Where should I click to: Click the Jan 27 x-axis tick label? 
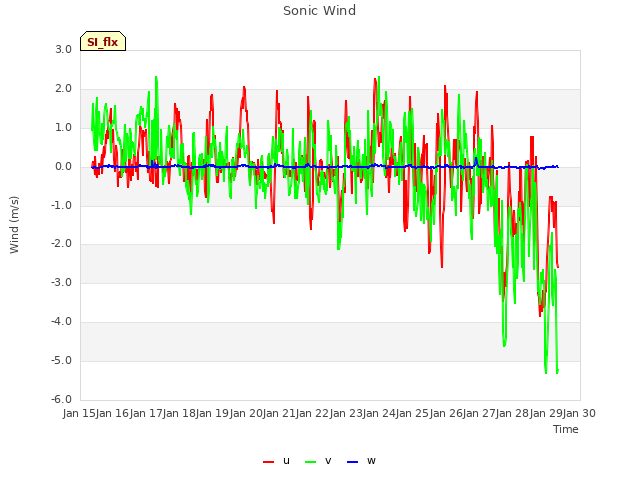[479, 413]
